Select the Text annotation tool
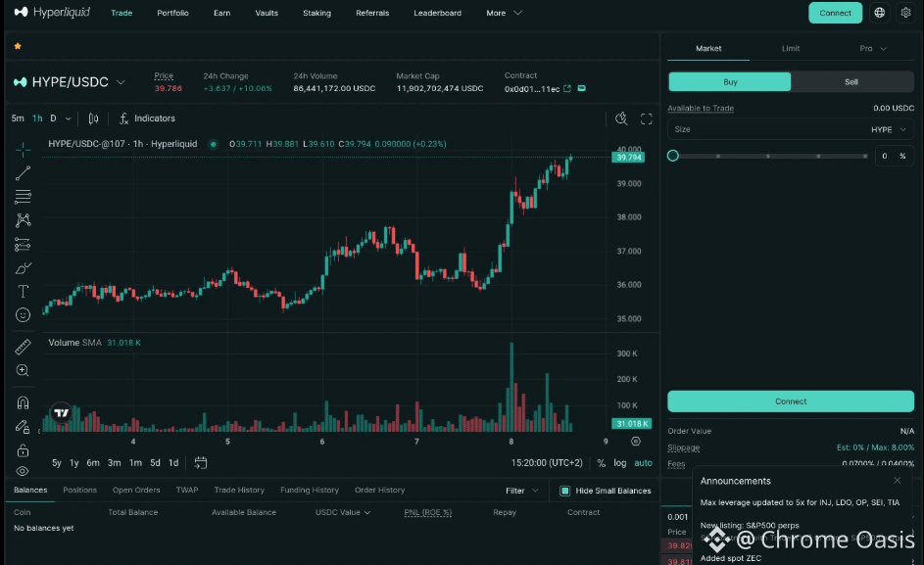 click(x=23, y=292)
